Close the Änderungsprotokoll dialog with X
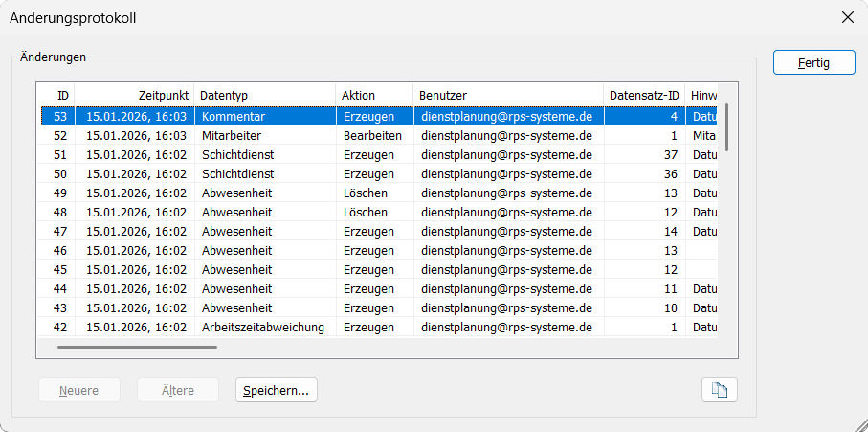868x432 pixels. 848,18
